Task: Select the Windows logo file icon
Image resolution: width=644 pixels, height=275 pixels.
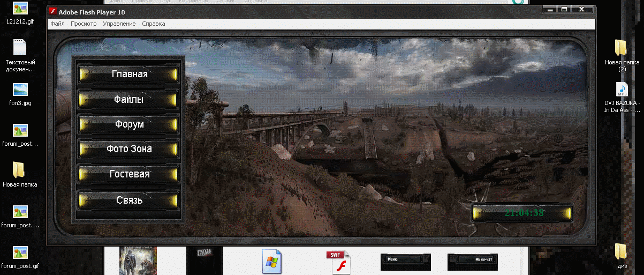Action: pos(271,262)
